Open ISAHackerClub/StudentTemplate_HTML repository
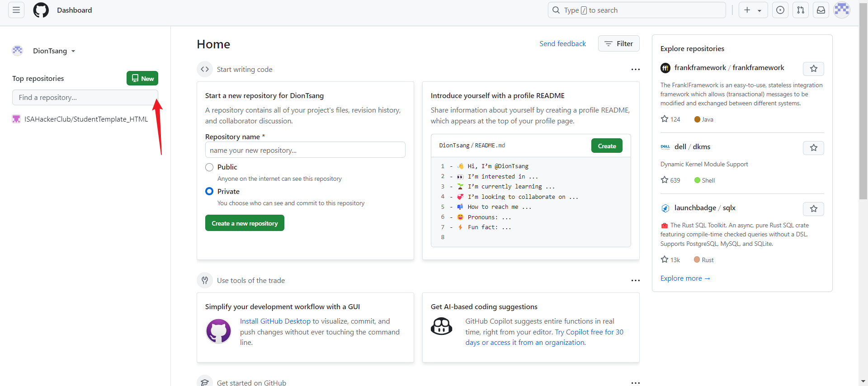 pos(86,119)
